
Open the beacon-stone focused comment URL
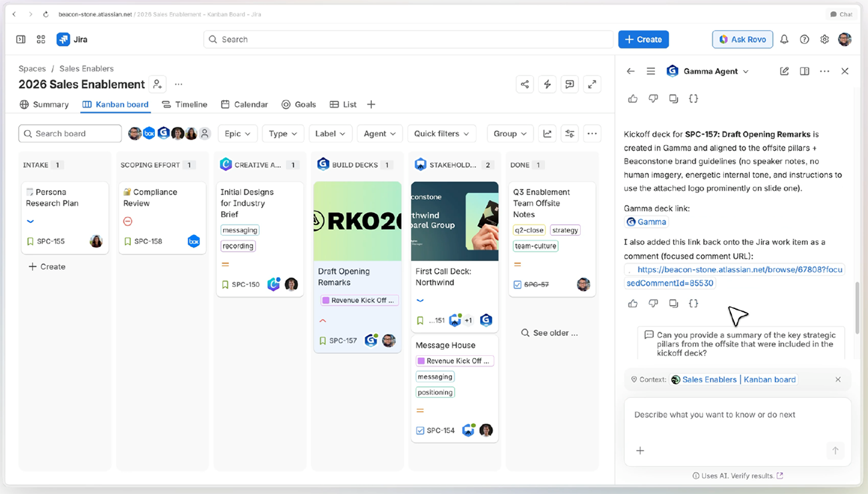click(734, 276)
